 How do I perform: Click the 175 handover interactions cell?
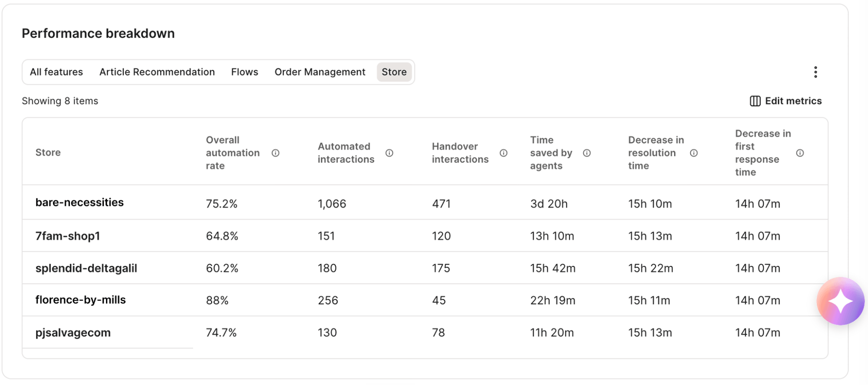[441, 268]
